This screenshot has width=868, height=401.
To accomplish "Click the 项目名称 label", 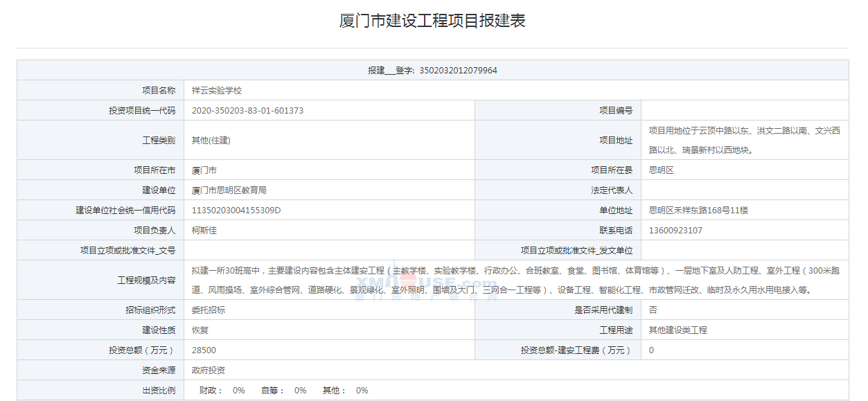I will click(159, 91).
